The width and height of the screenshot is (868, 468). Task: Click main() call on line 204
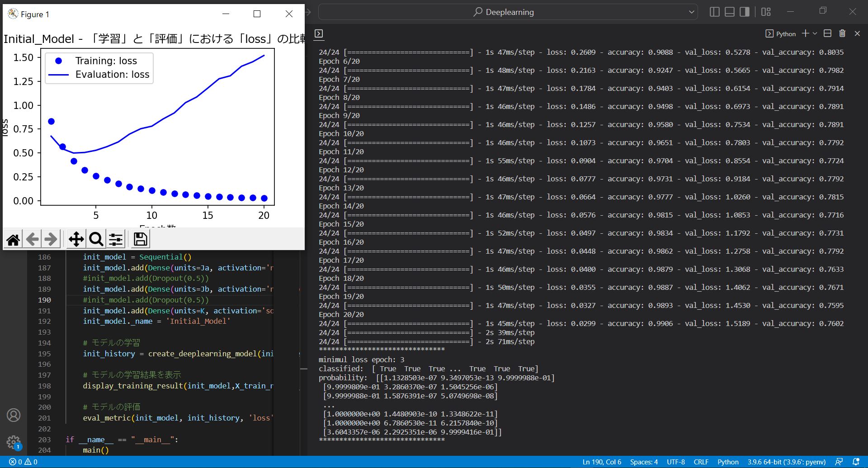click(96, 450)
